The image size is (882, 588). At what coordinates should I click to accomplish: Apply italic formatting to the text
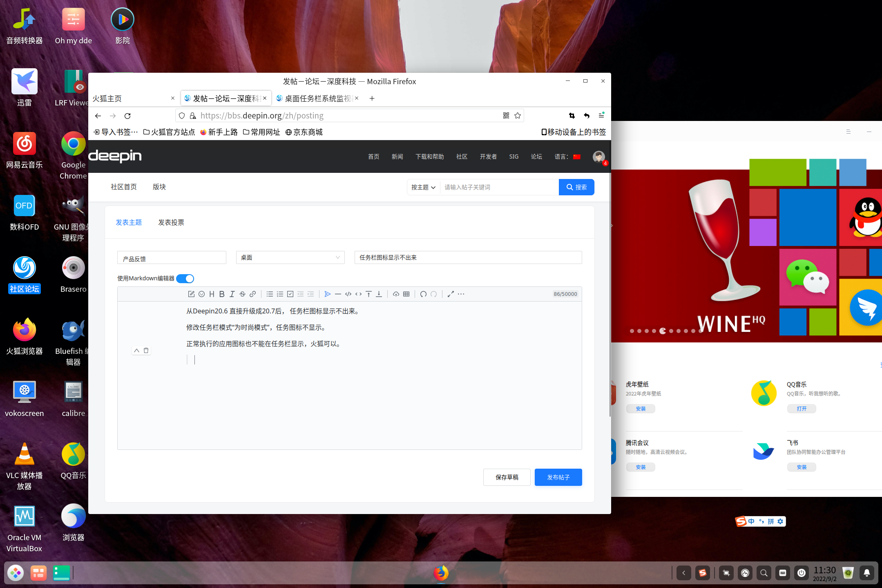(x=232, y=294)
